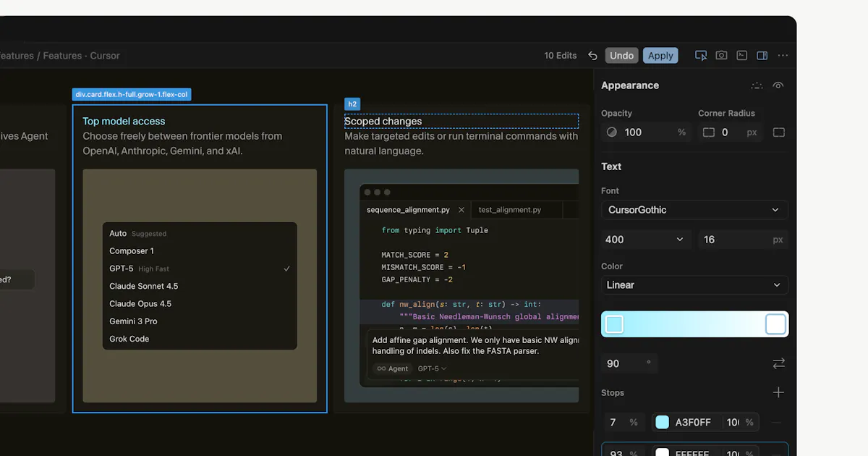The height and width of the screenshot is (456, 868).
Task: Activate the element selector cursor icon
Action: click(x=701, y=56)
